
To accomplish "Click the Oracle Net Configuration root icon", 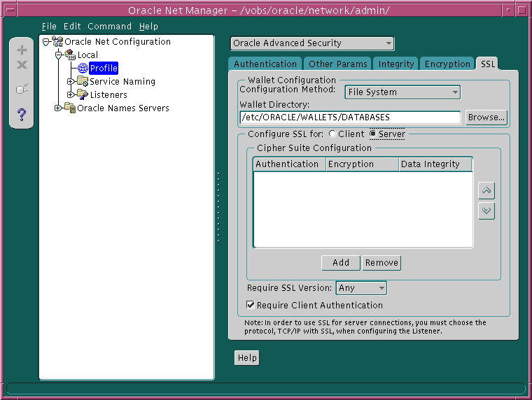I will (x=57, y=42).
